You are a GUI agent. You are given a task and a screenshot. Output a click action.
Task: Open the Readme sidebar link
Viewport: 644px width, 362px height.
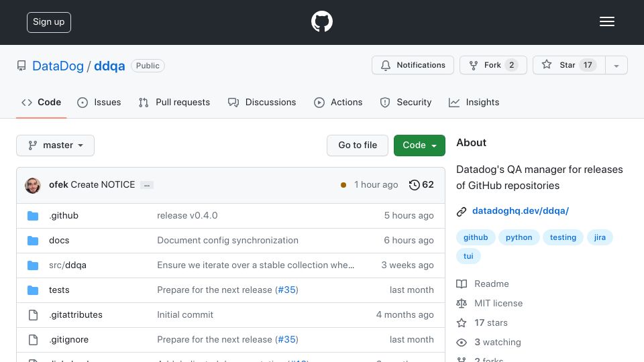(482, 284)
